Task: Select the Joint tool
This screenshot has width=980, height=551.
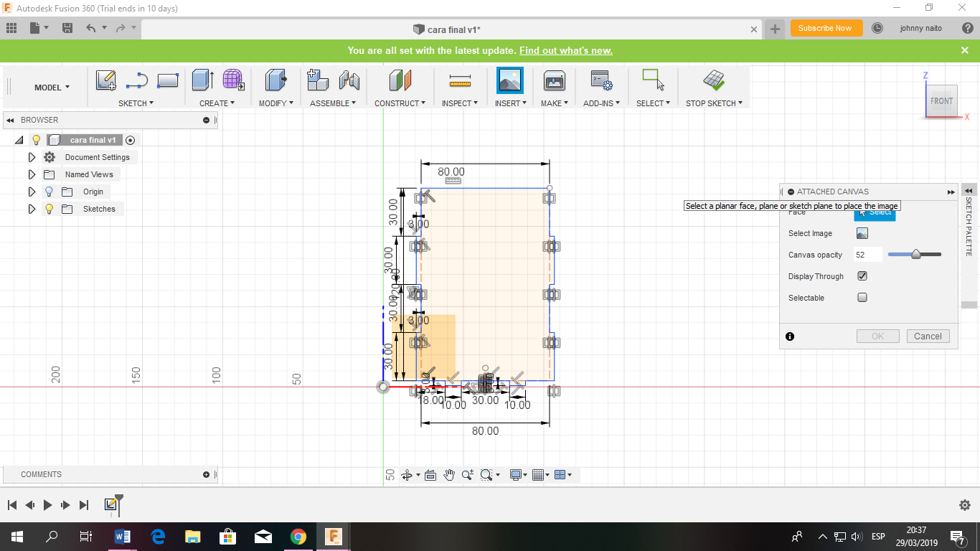Action: click(x=349, y=80)
